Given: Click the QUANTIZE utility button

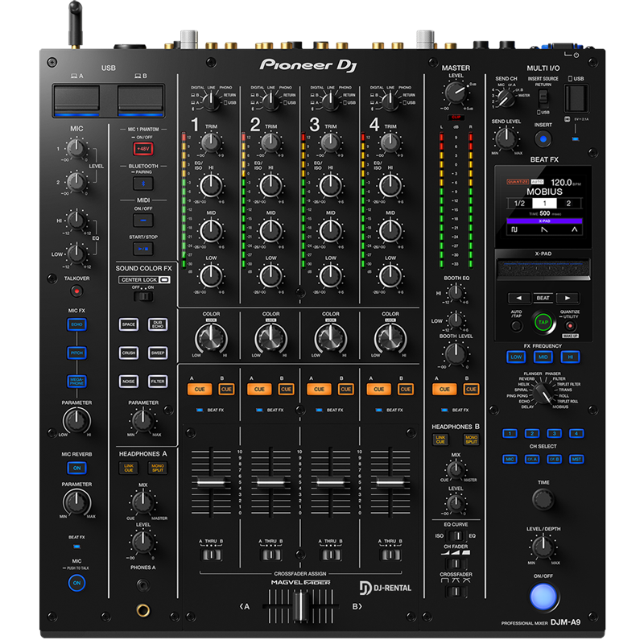Looking at the screenshot, I should pyautogui.click(x=570, y=326).
